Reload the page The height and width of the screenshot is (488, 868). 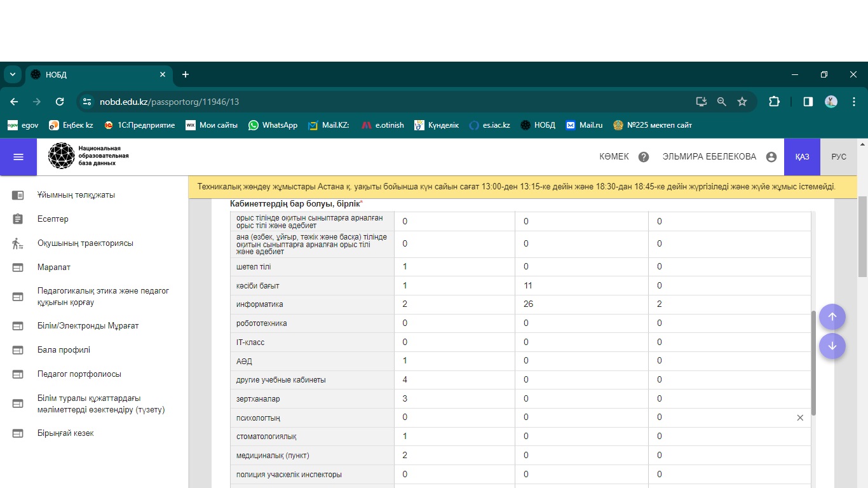60,102
